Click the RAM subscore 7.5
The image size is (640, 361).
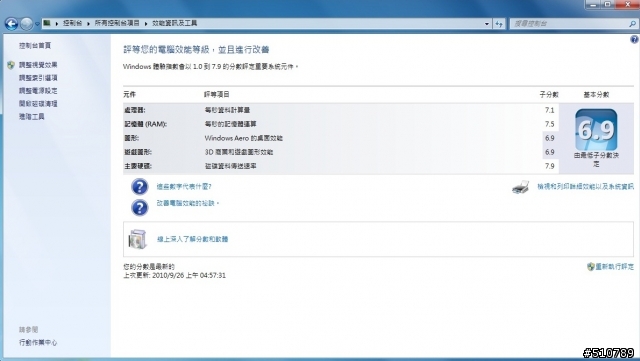pyautogui.click(x=549, y=124)
